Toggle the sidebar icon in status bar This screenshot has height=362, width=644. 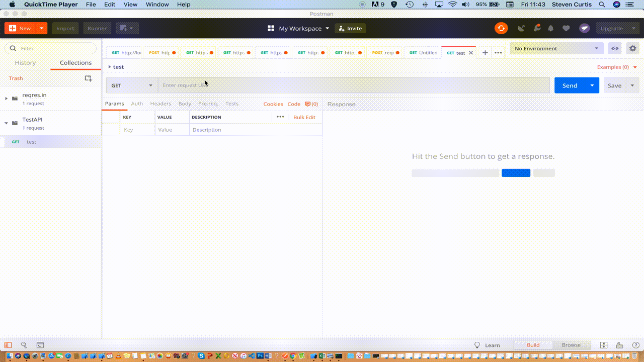pyautogui.click(x=8, y=345)
